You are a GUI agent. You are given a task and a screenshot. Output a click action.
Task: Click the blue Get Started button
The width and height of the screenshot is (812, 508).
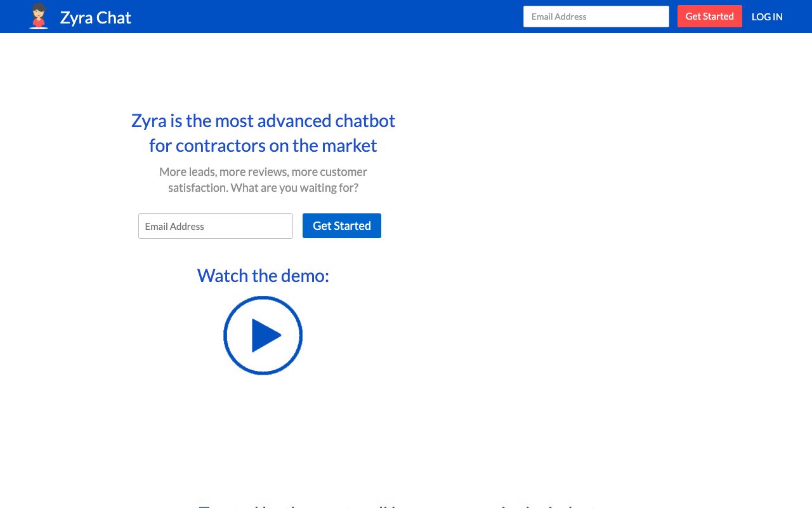(342, 226)
